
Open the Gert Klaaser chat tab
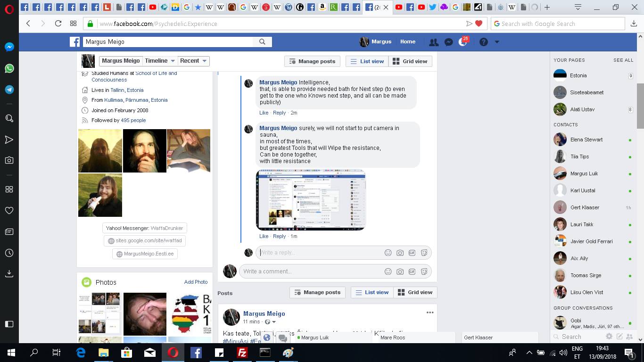(499, 337)
